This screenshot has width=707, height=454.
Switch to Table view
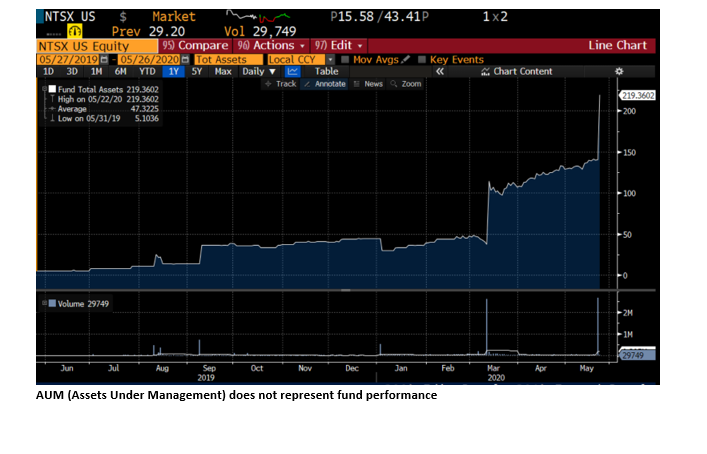click(x=326, y=71)
